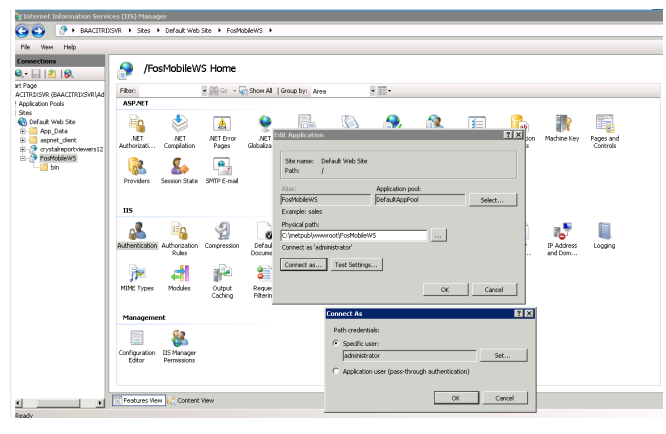Image resolution: width=666 pixels, height=434 pixels.
Task: Expand the aspnet_client tree node
Action: pyautogui.click(x=23, y=140)
